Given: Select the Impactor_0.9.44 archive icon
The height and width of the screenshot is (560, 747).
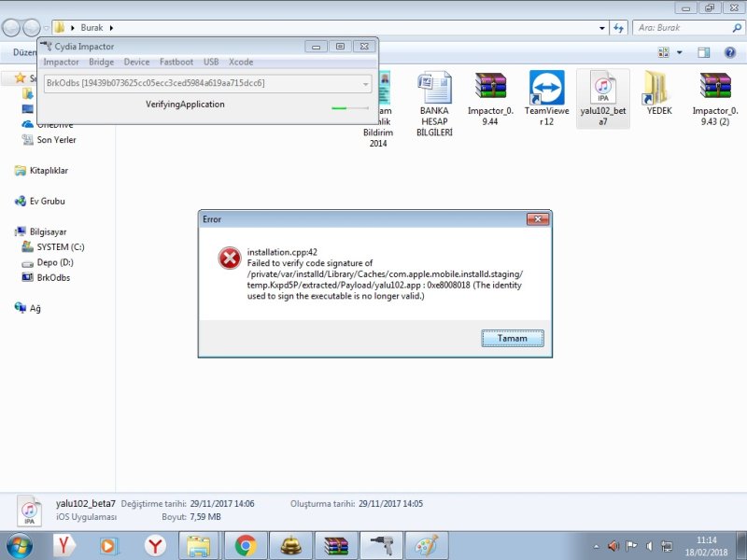Looking at the screenshot, I should coord(490,89).
